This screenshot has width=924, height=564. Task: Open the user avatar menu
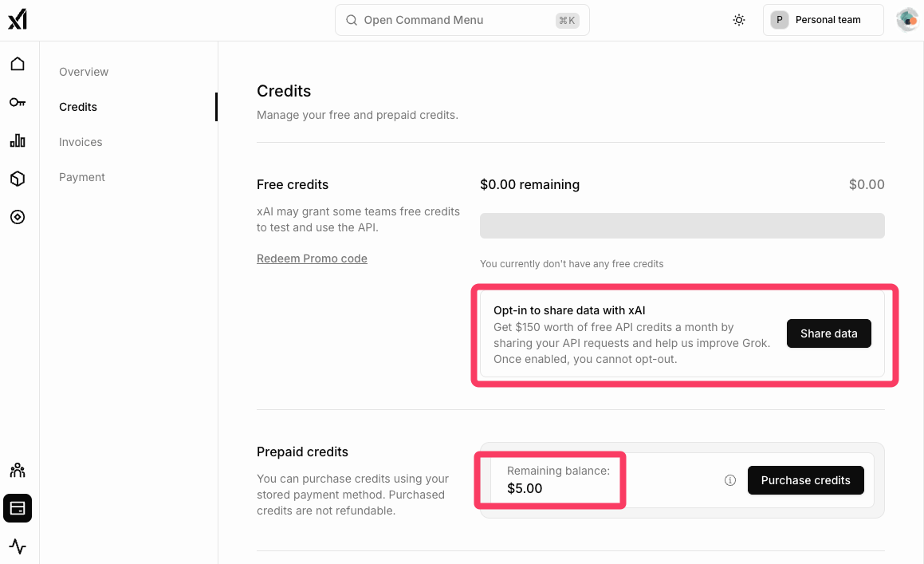(x=907, y=20)
